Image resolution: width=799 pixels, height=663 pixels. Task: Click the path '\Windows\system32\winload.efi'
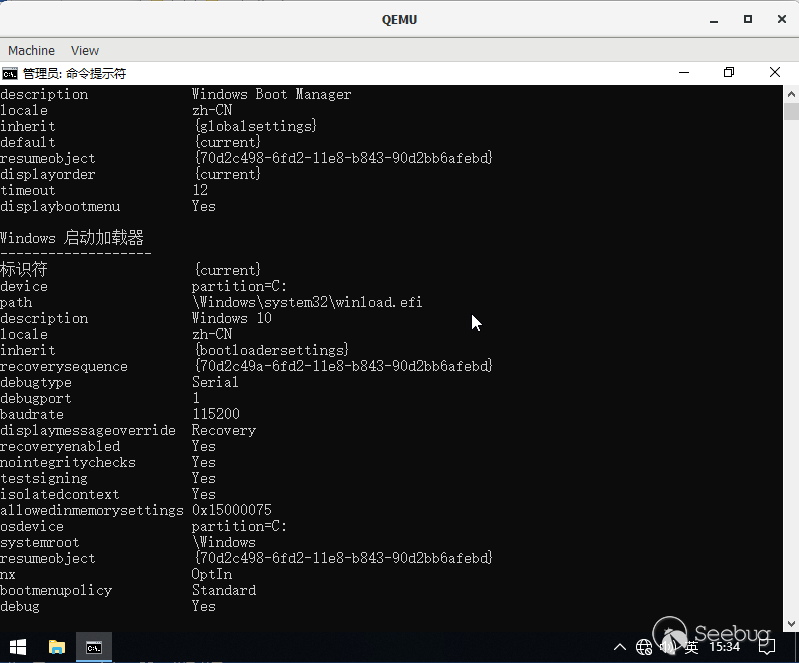pos(307,302)
